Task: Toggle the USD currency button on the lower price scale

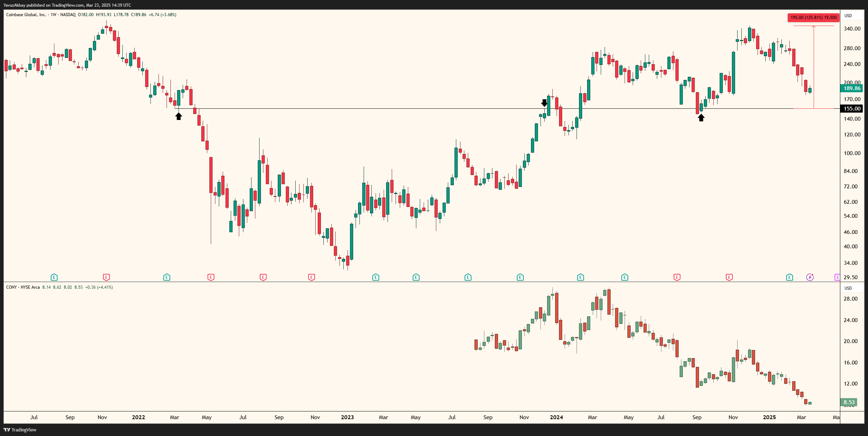Action: tap(849, 288)
